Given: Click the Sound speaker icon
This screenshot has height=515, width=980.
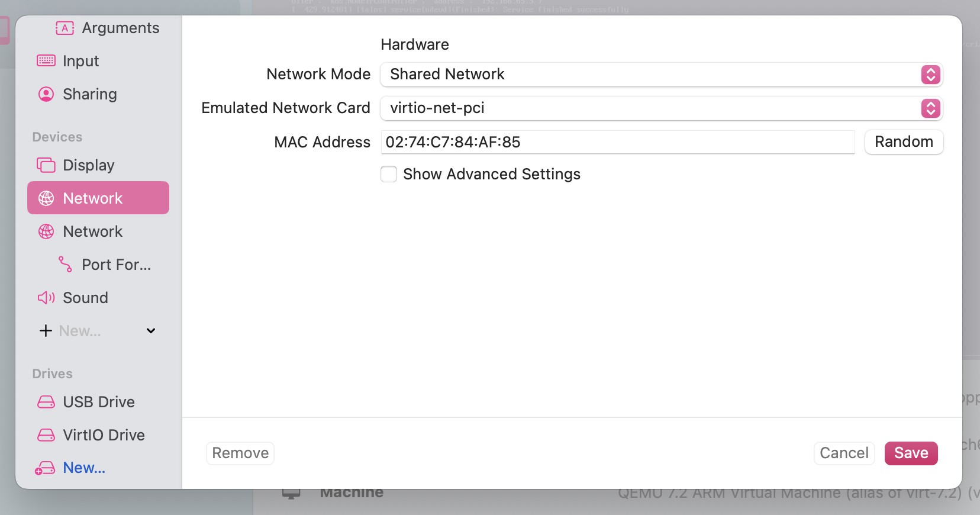Looking at the screenshot, I should pyautogui.click(x=46, y=298).
